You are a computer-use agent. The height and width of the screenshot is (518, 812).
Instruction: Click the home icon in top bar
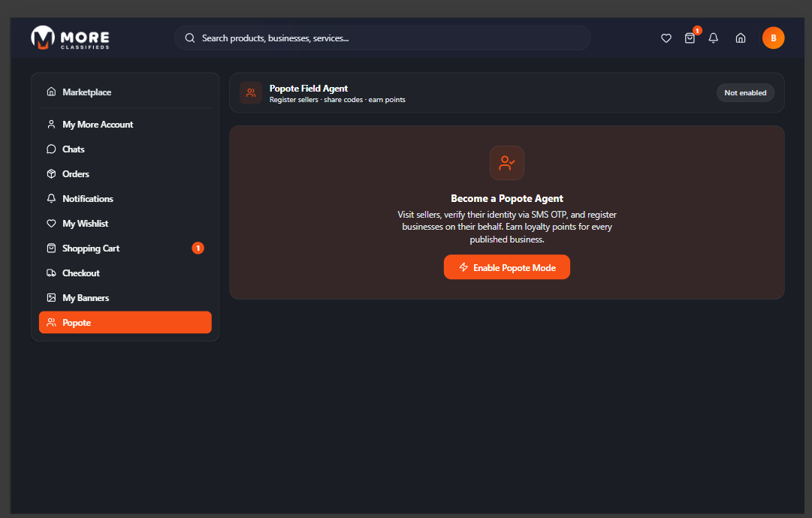(740, 38)
